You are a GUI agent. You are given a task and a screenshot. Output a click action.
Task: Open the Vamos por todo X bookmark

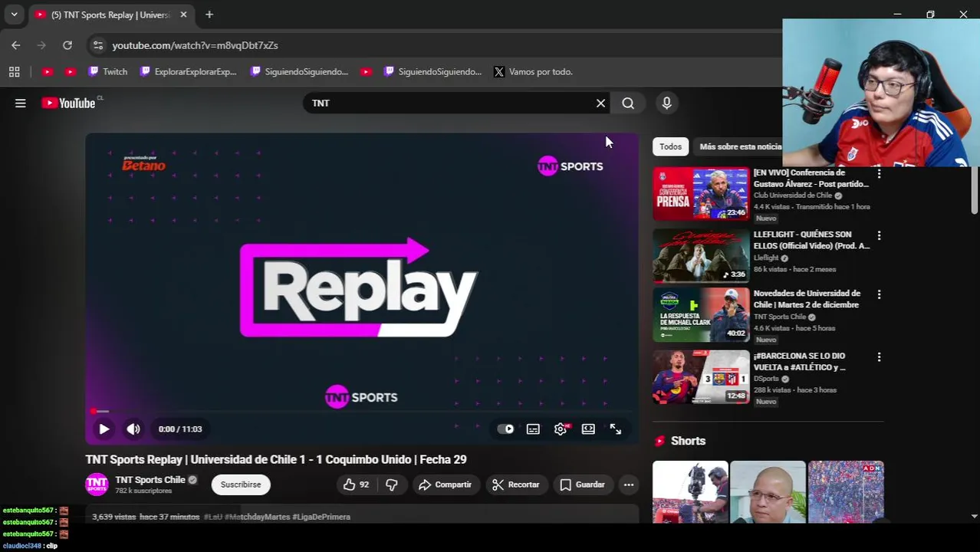point(533,71)
